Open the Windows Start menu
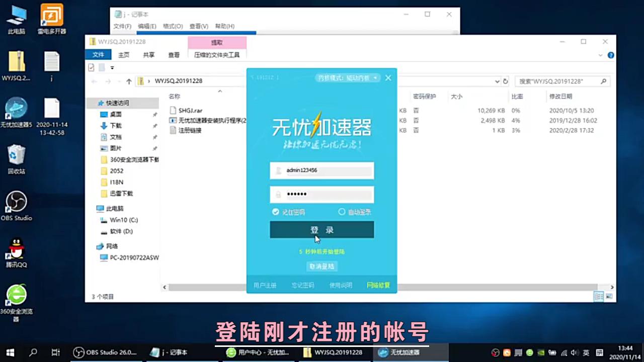Image resolution: width=644 pixels, height=362 pixels. (10, 352)
